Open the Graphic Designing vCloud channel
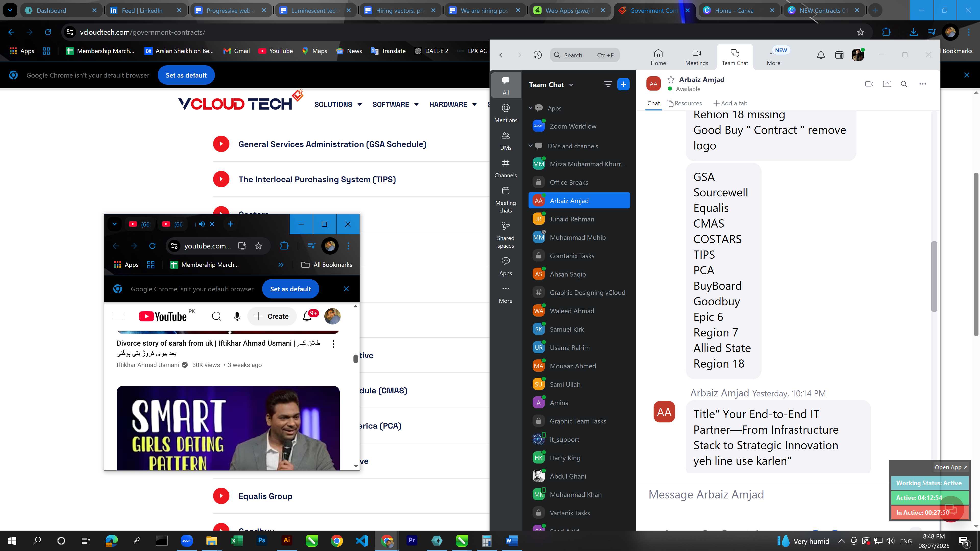Image resolution: width=980 pixels, height=551 pixels. [x=579, y=292]
